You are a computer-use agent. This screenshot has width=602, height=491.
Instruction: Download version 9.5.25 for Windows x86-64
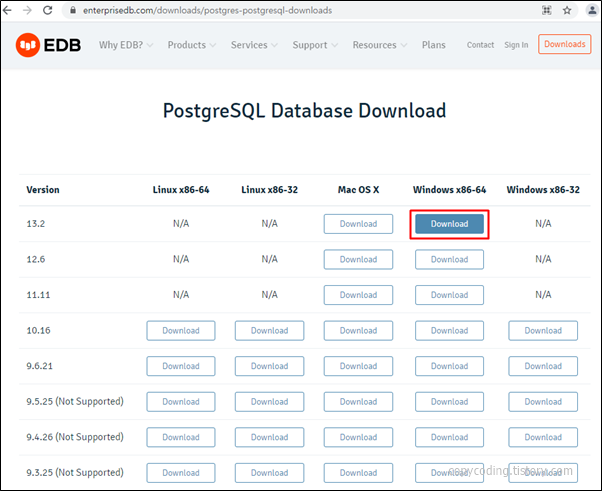[x=449, y=402]
